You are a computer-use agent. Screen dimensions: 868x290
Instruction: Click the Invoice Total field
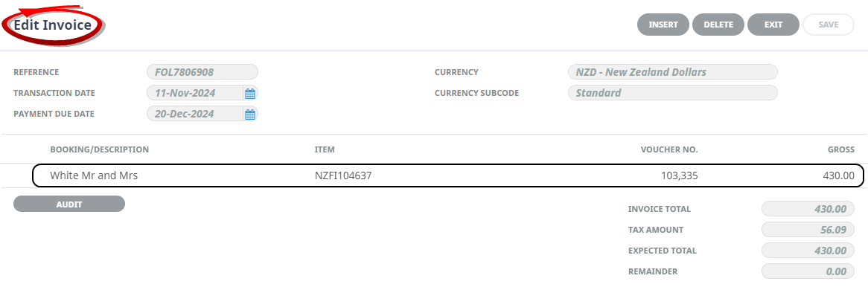[x=808, y=209]
